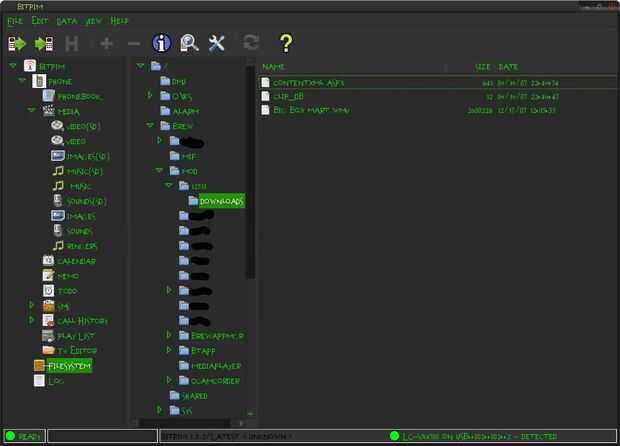Click the Music(SD) note icon

pos(58,171)
